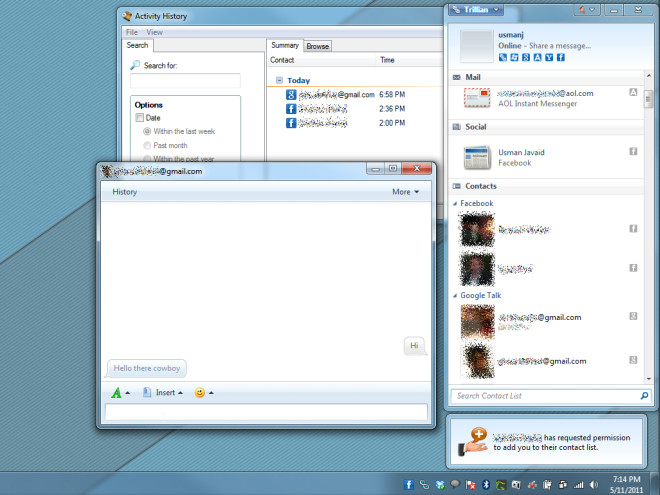Click the chat message input box

point(266,412)
